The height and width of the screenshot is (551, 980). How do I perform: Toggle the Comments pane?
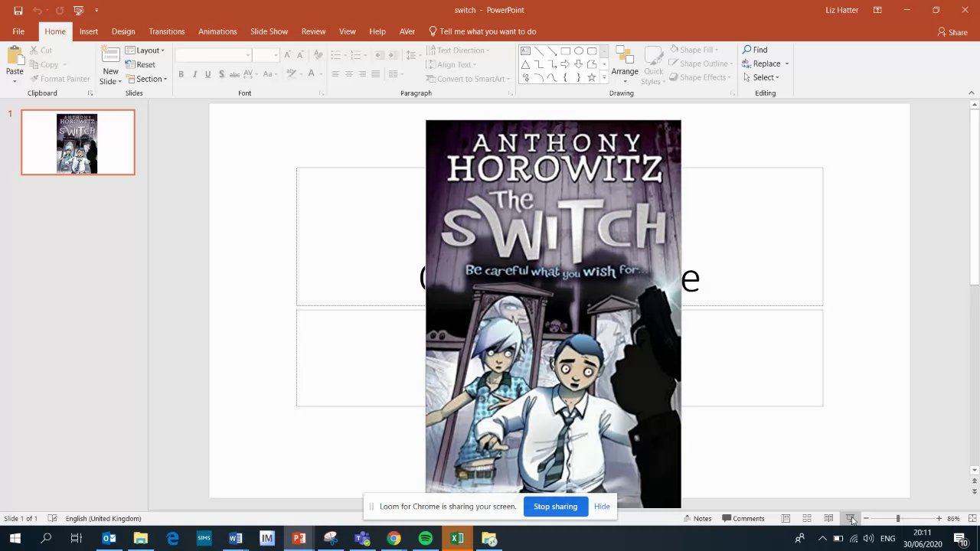tap(743, 518)
